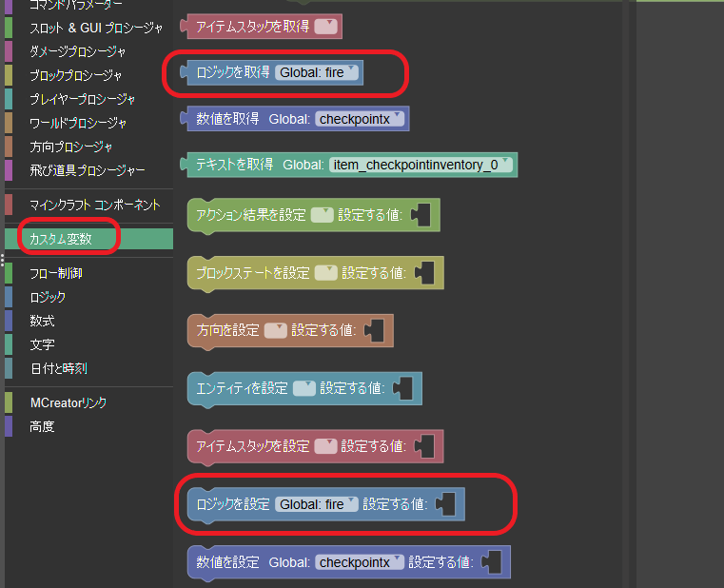
Task: Click value socket of 方向を設定 block
Action: pos(374,330)
